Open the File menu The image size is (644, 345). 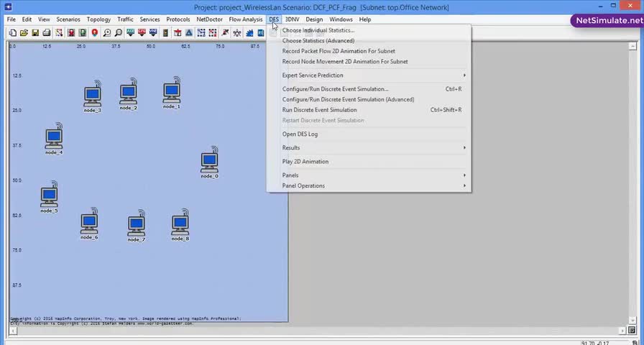(x=11, y=19)
